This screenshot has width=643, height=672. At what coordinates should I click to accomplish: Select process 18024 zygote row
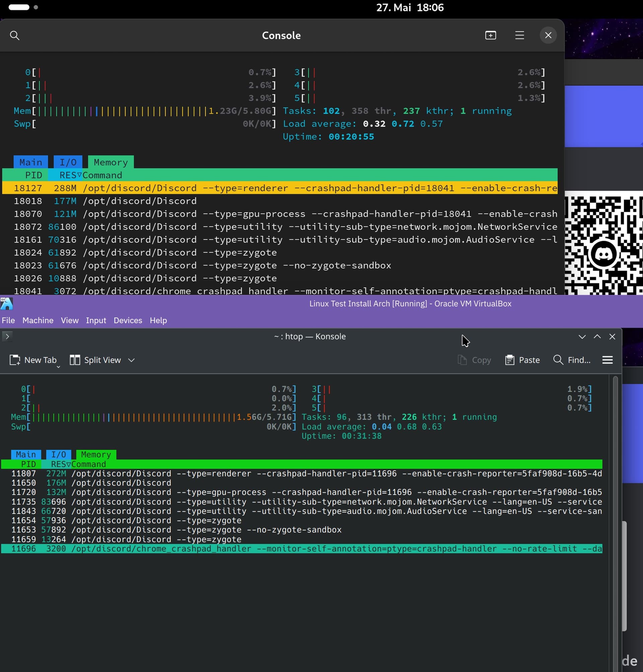point(280,252)
